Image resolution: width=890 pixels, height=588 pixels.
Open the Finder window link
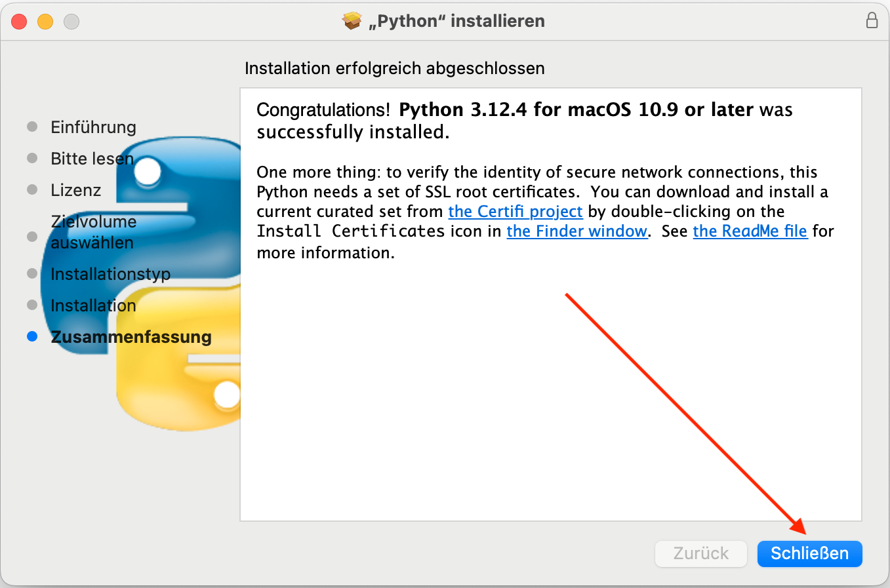point(577,231)
